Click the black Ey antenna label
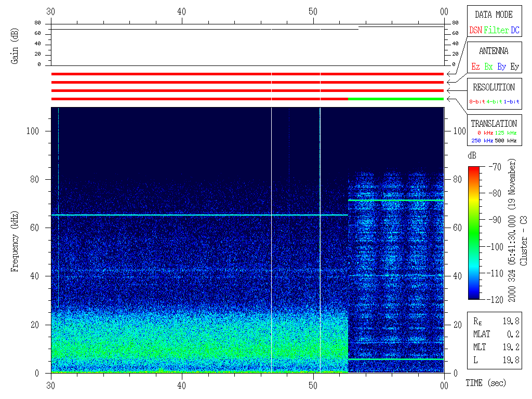532x399 pixels. [x=514, y=66]
